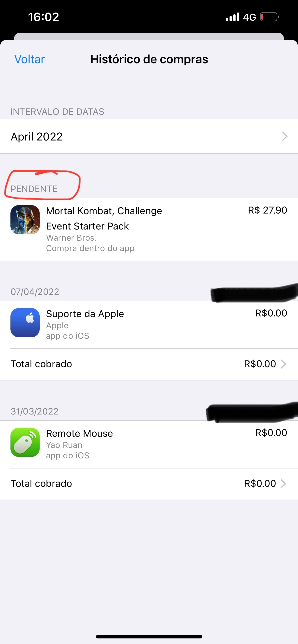This screenshot has width=298, height=644.
Task: Open Total cobrado details for 31/03/2022
Action: [x=149, y=484]
